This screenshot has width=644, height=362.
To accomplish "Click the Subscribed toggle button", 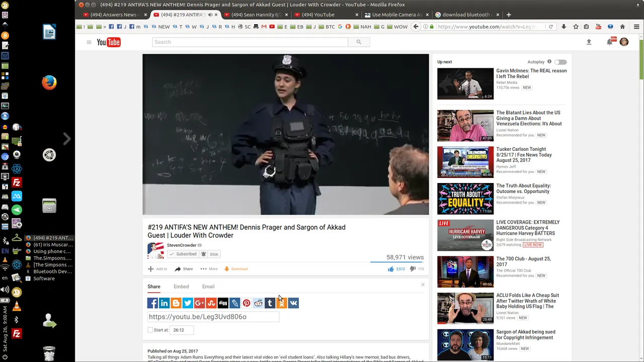I will pyautogui.click(x=183, y=254).
